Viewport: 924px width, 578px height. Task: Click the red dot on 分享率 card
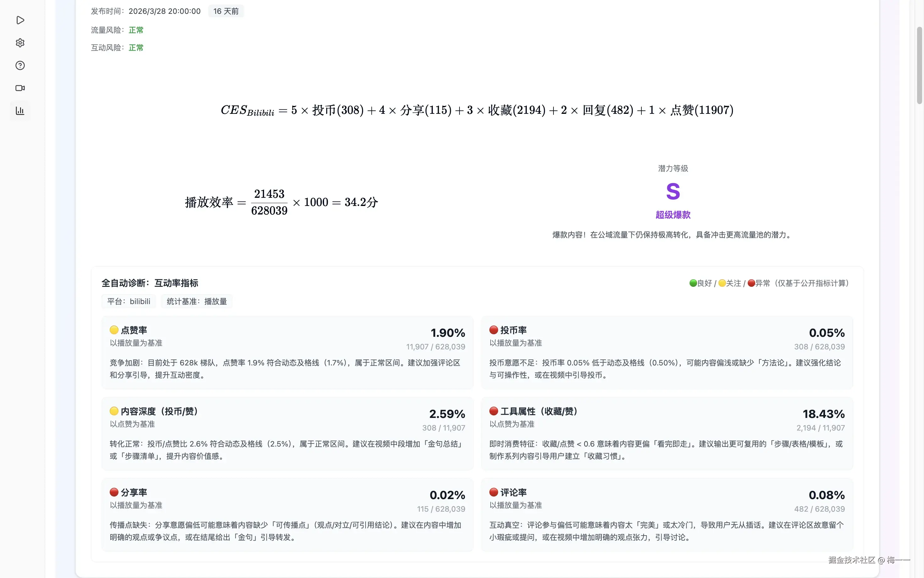tap(114, 492)
